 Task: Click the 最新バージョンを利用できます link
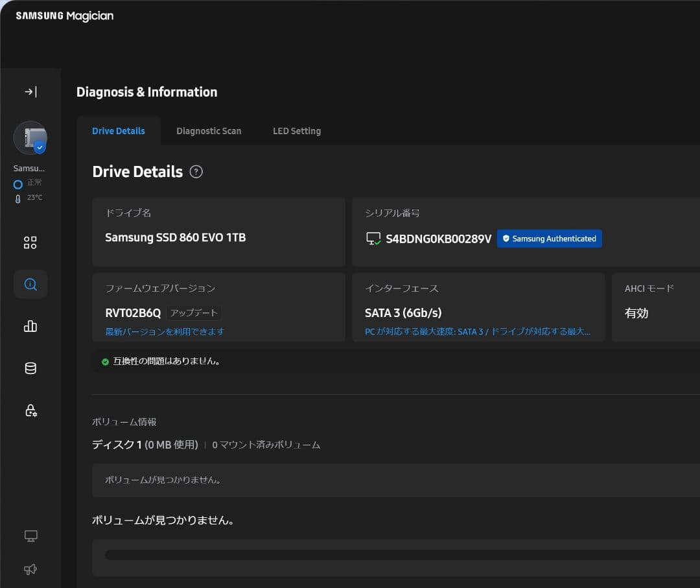tap(165, 331)
